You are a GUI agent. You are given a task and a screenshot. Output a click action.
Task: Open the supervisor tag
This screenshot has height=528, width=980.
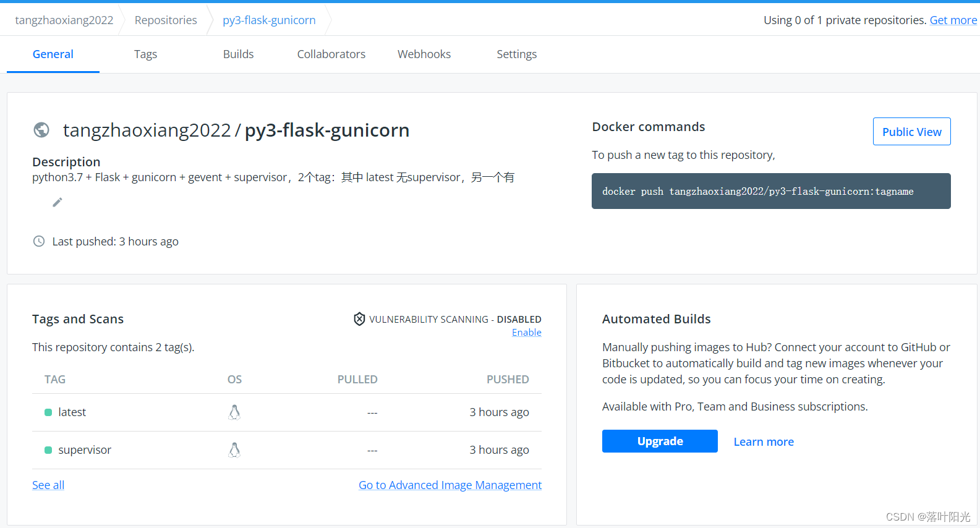85,450
